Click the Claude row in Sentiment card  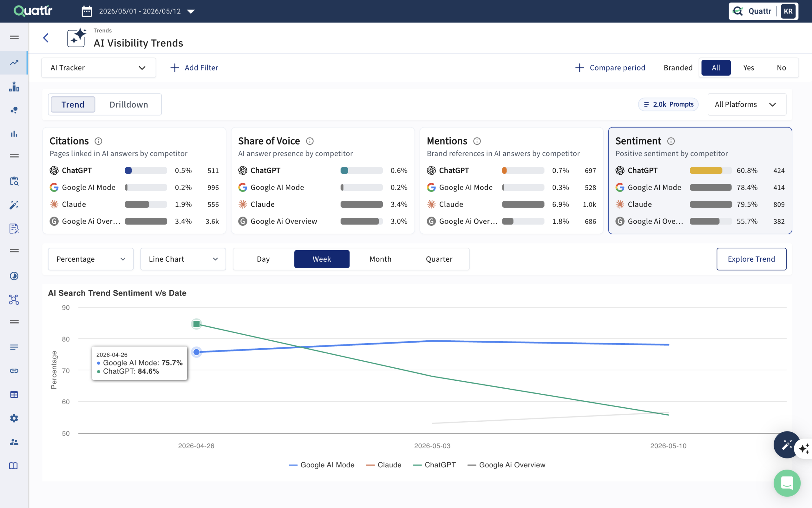(x=700, y=204)
